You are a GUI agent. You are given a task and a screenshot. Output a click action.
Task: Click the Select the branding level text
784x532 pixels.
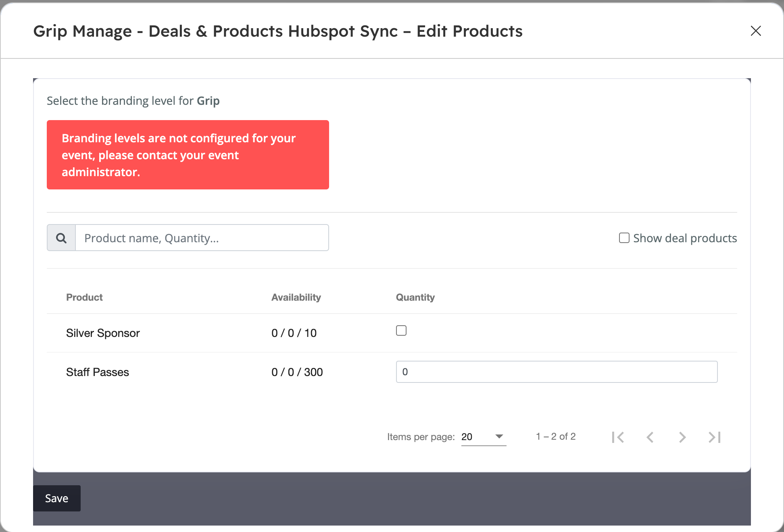[133, 101]
